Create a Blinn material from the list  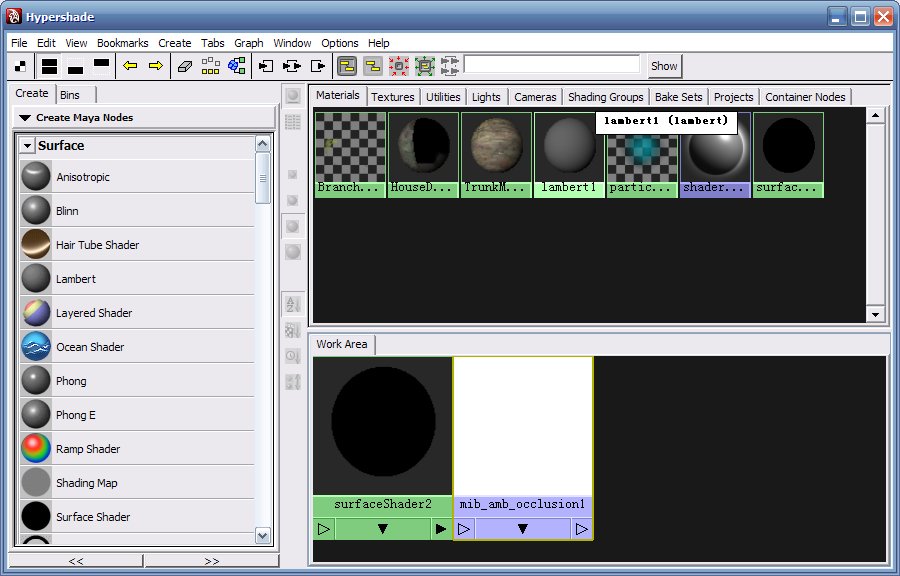(x=67, y=211)
